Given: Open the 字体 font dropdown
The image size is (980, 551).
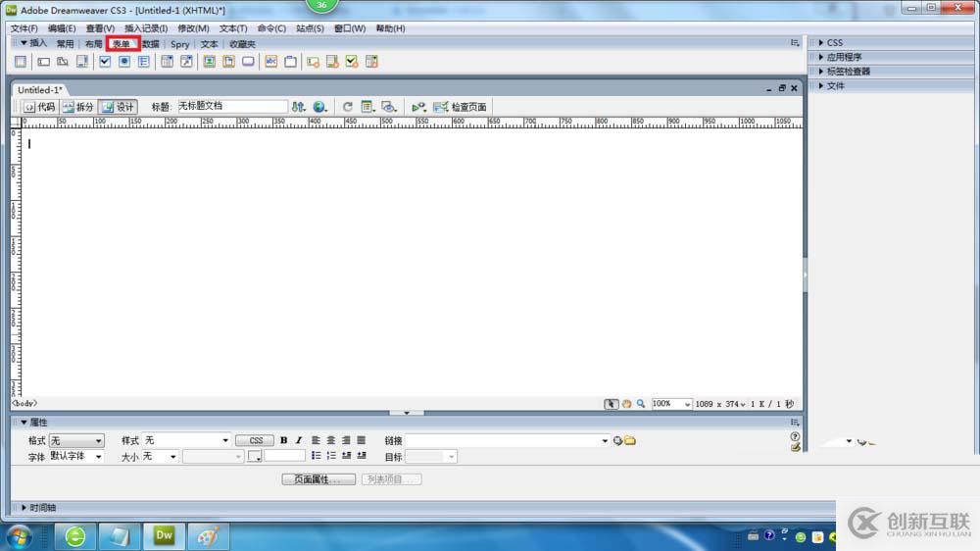Looking at the screenshot, I should 76,457.
